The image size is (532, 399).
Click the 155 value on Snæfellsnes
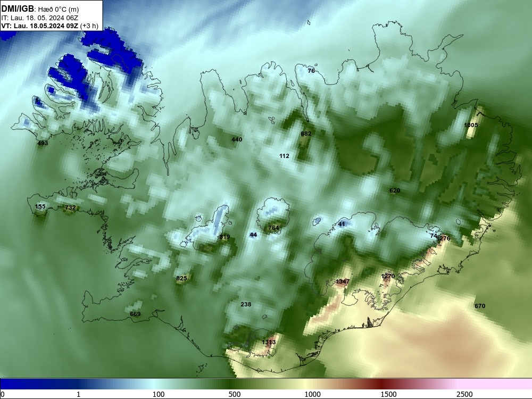[40, 206]
